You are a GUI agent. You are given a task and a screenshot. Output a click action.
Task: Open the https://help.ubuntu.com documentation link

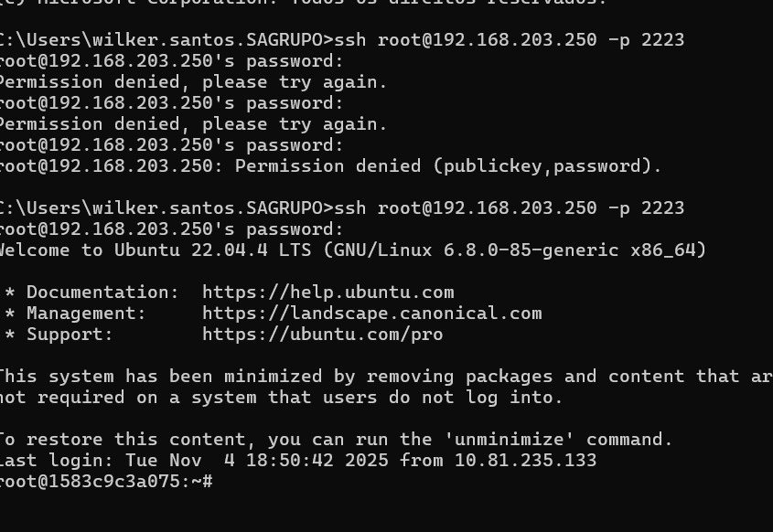[327, 293]
